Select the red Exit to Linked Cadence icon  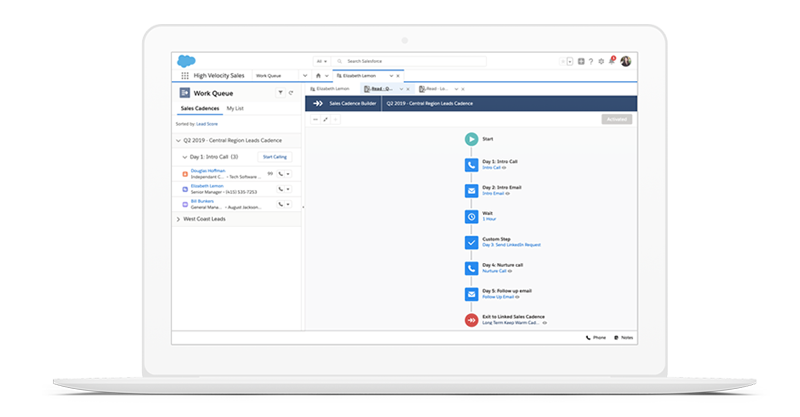click(471, 320)
